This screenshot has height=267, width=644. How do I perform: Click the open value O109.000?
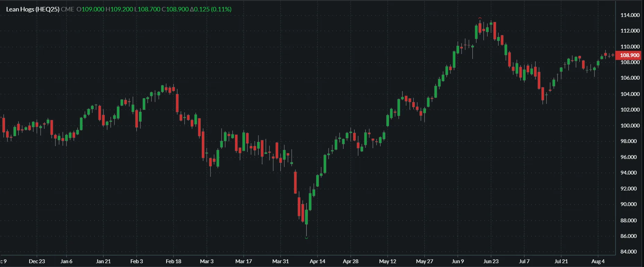(x=90, y=9)
